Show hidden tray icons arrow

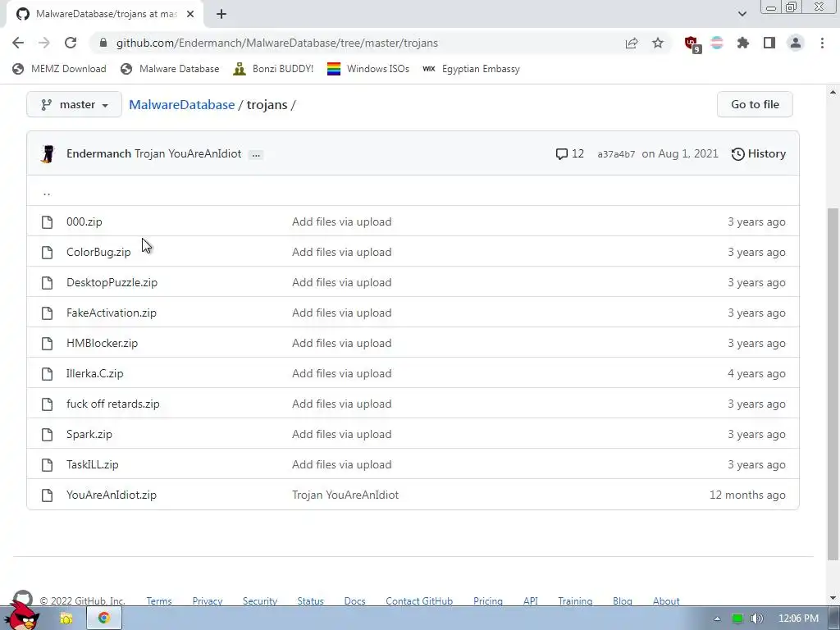coord(717,619)
